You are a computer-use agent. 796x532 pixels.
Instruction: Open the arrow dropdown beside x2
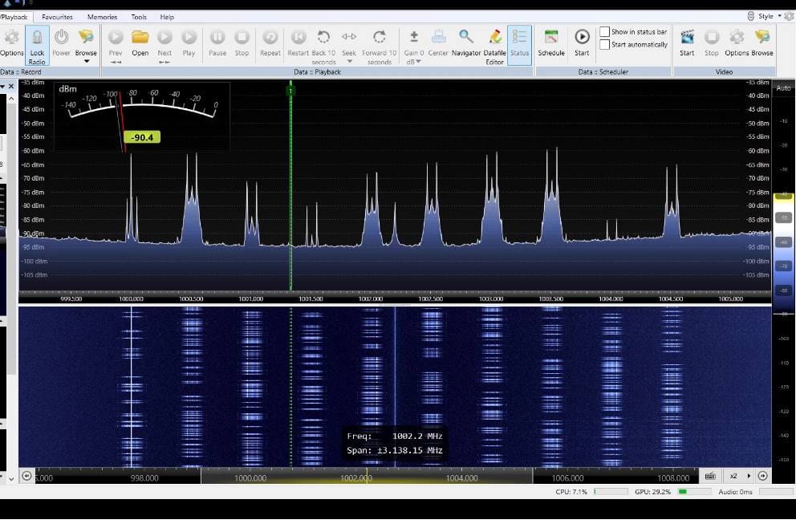(x=749, y=476)
